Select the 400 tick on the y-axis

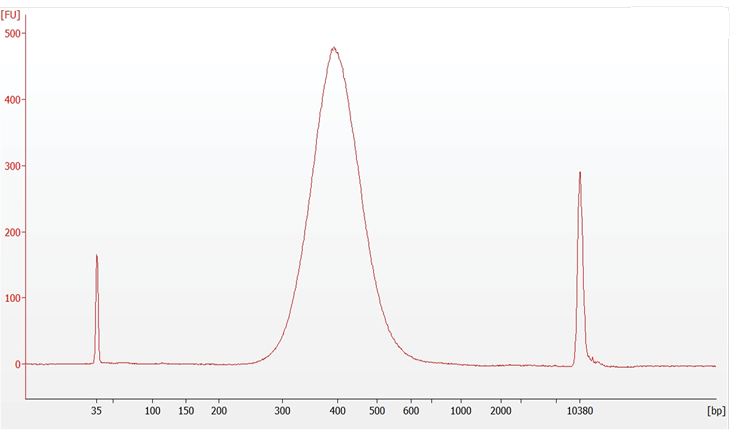(x=12, y=100)
